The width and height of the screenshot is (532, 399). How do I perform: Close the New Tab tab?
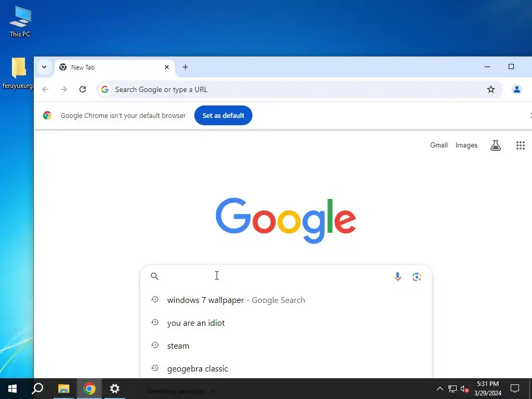pyautogui.click(x=167, y=67)
